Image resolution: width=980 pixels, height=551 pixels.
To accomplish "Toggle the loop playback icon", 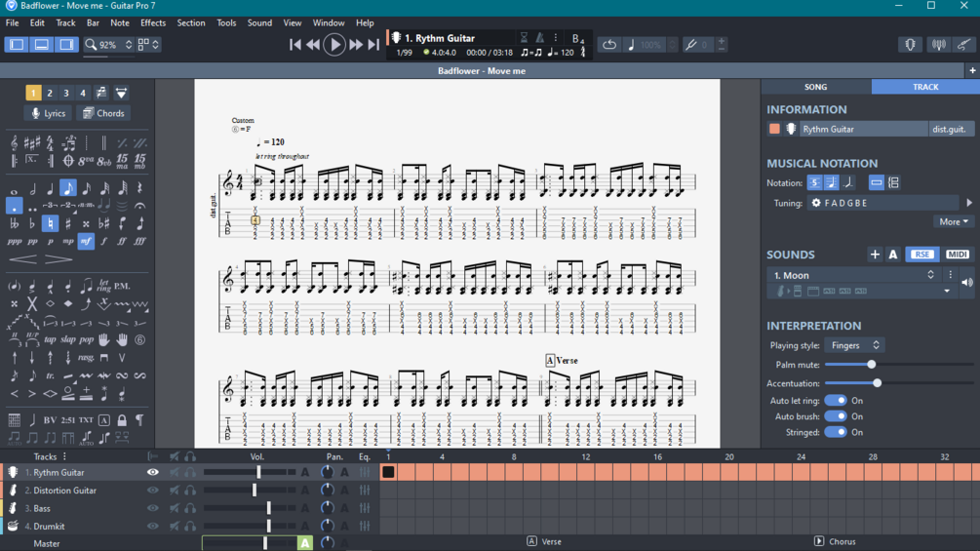I will [609, 44].
